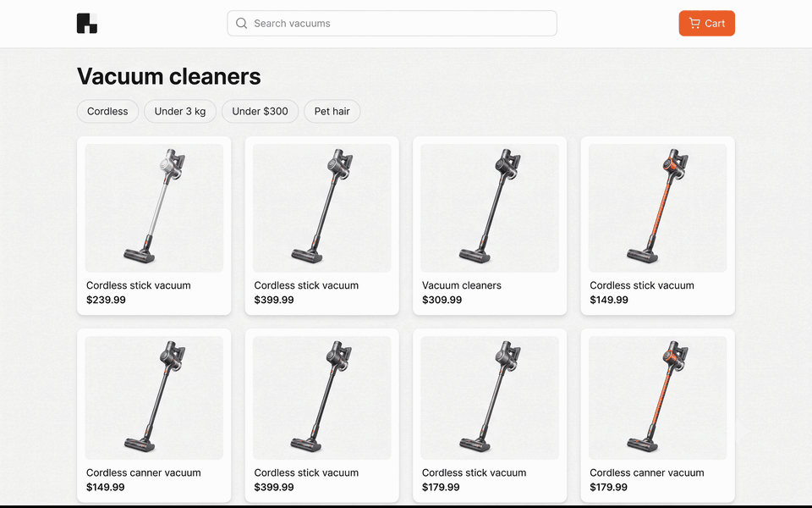Open the orange vacuum image priced $149.99
The width and height of the screenshot is (812, 508).
(x=658, y=208)
